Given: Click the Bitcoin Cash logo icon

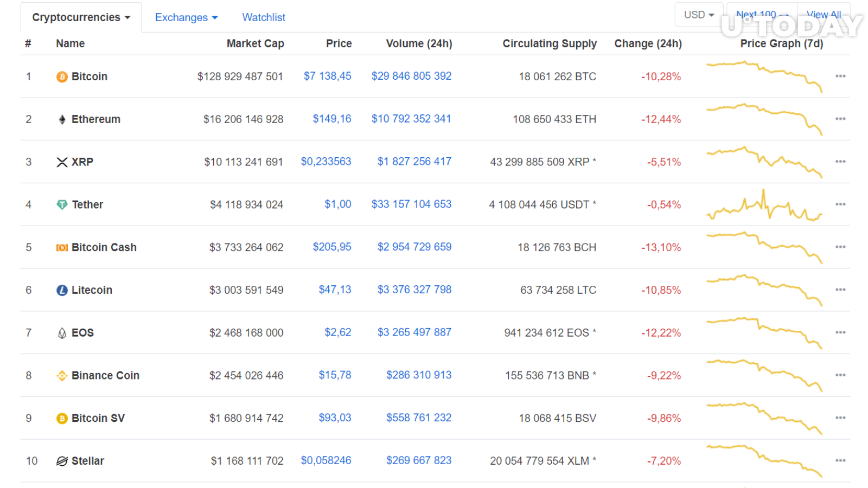Looking at the screenshot, I should pyautogui.click(x=62, y=248).
